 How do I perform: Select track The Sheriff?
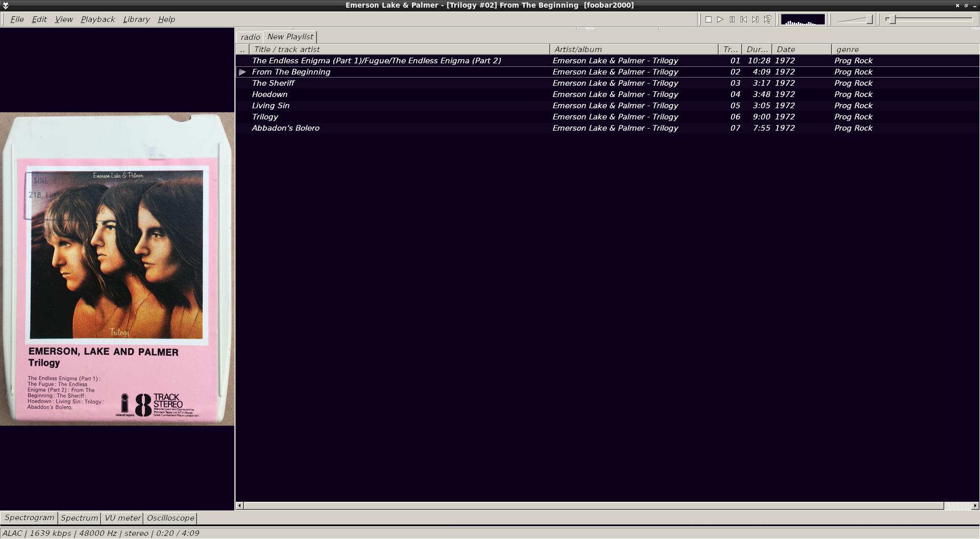pos(607,83)
